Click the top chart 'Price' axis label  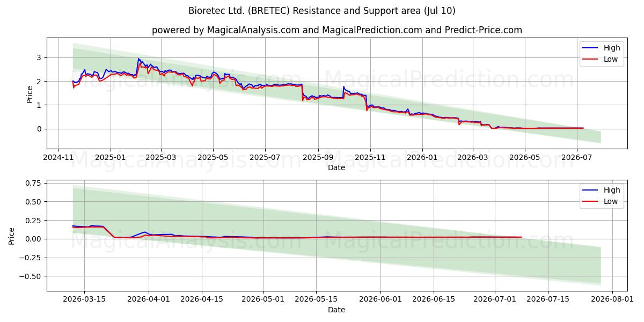(x=30, y=93)
